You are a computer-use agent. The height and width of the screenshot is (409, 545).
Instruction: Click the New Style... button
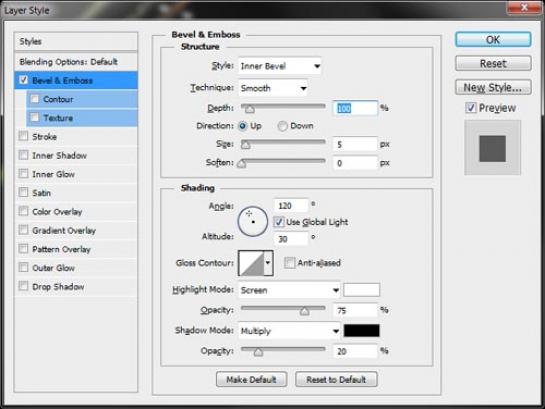(x=493, y=87)
